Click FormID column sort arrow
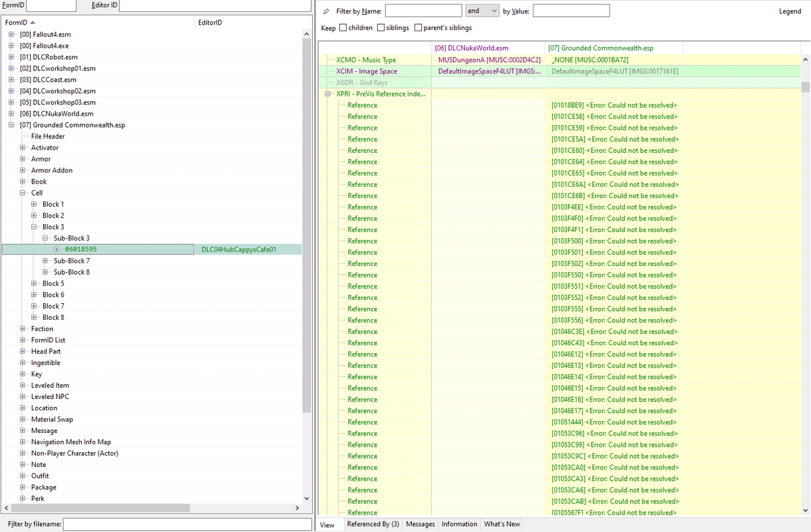 pos(33,23)
